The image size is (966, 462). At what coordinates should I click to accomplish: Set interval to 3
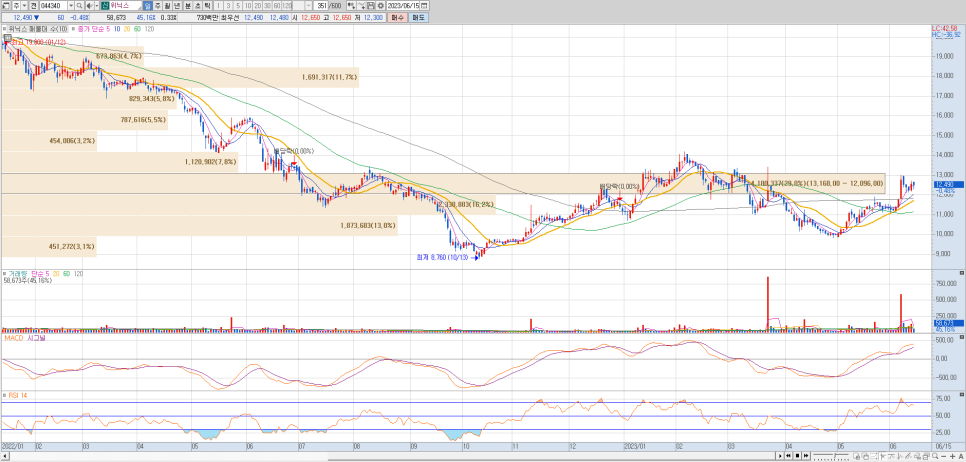(x=228, y=6)
